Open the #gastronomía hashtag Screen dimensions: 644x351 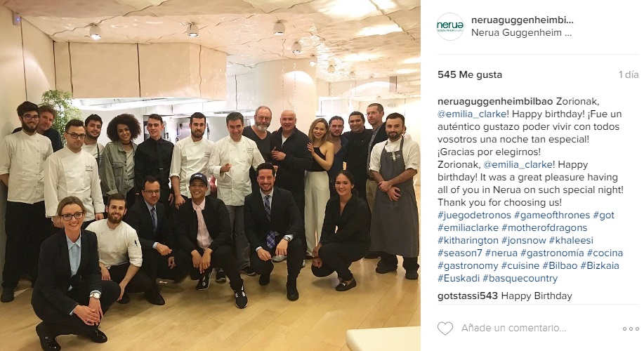click(552, 253)
